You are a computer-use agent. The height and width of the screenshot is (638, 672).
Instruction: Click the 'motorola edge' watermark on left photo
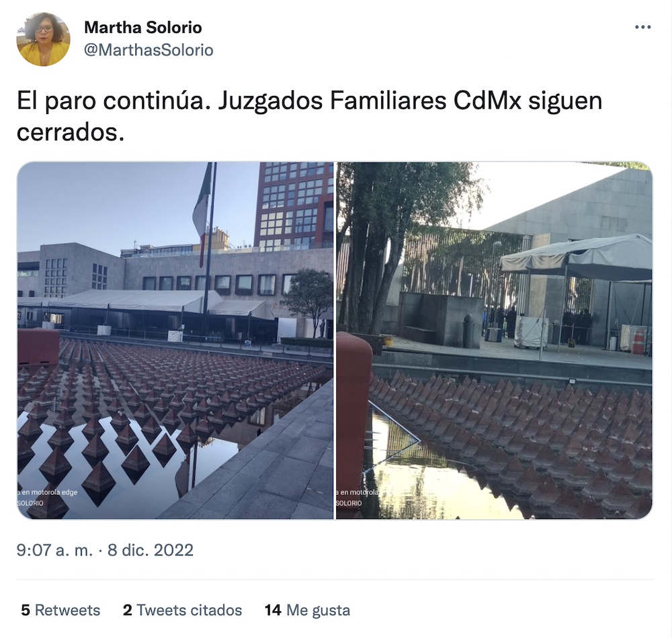tap(47, 492)
